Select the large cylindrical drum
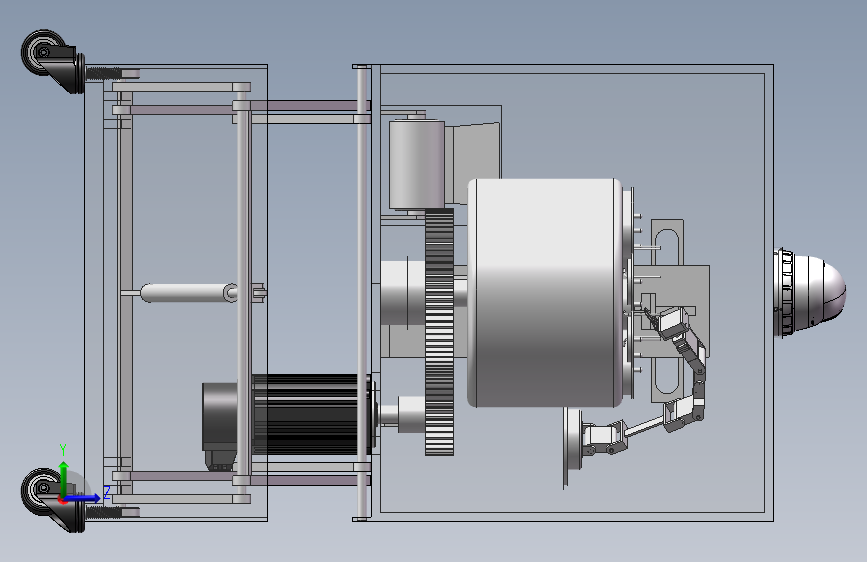This screenshot has height=562, width=867. [545, 293]
